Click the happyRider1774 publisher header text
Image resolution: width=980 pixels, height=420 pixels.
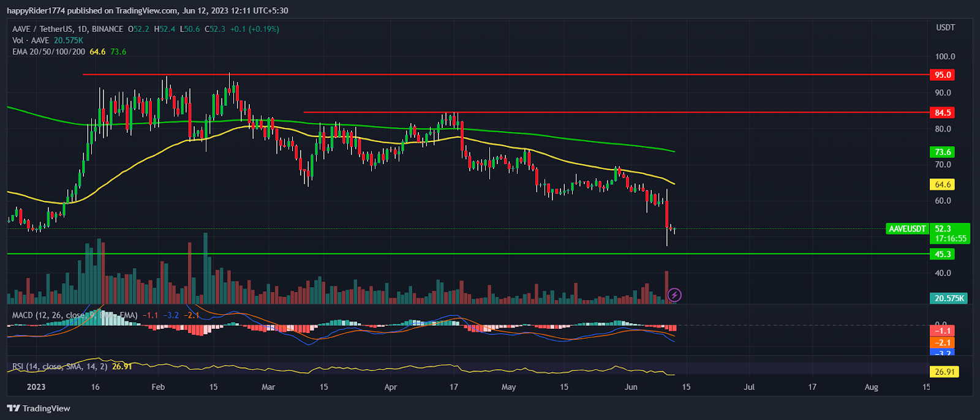pos(36,10)
